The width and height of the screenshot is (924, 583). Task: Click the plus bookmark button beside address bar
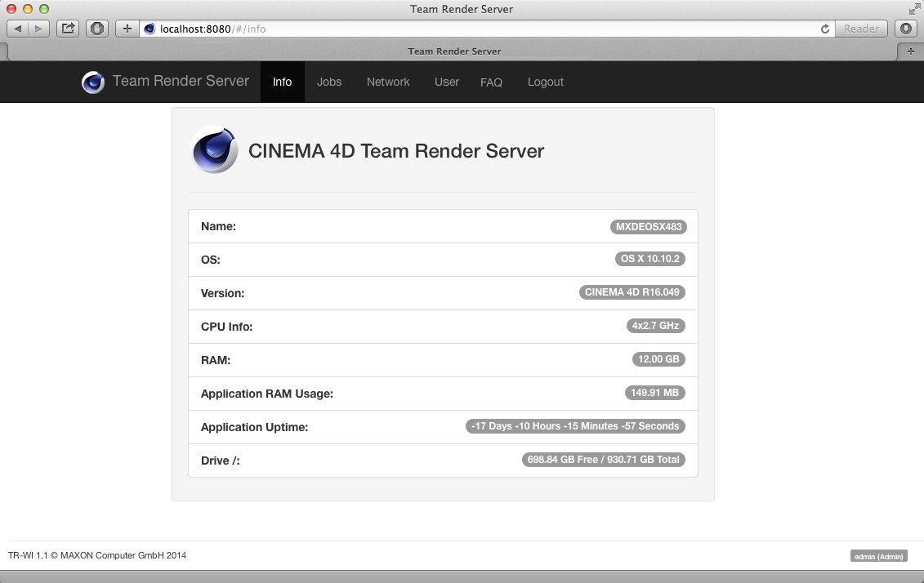127,29
